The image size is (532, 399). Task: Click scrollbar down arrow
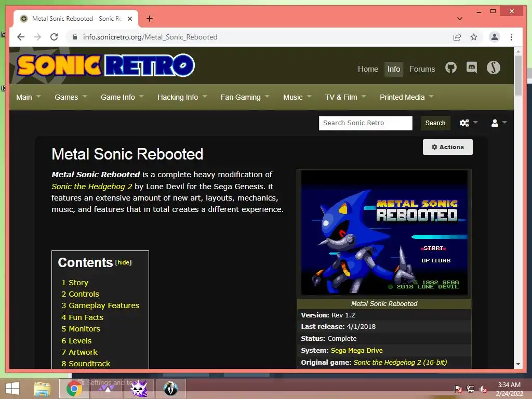pos(518,364)
